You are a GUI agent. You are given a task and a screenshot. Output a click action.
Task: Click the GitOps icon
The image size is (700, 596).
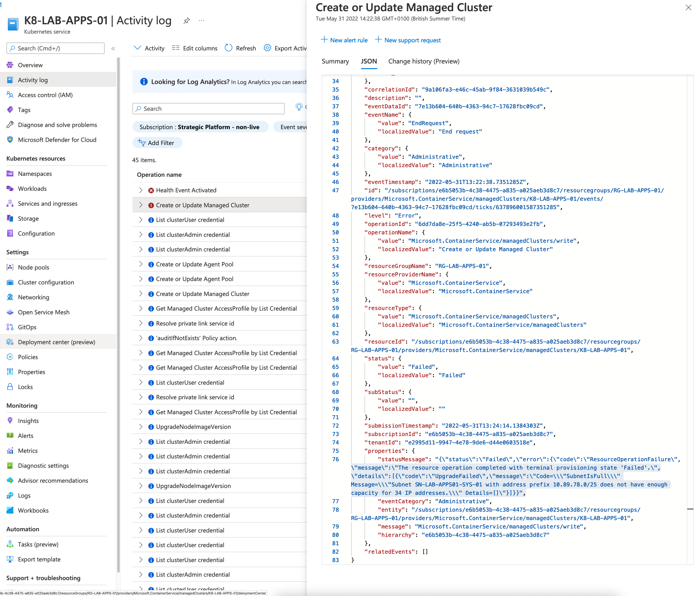coord(10,327)
